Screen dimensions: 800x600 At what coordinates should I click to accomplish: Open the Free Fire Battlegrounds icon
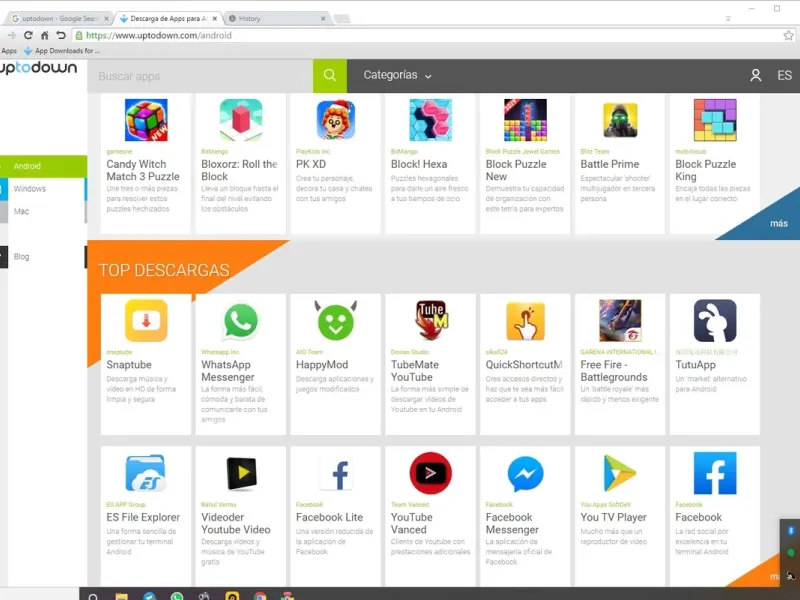tap(620, 320)
